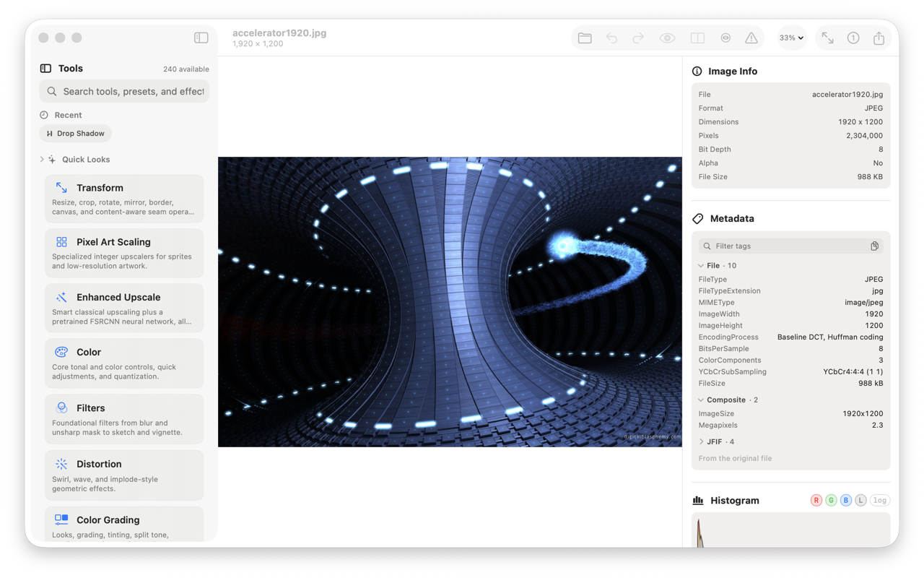Click the Image Info header icon
924x578 pixels.
(x=697, y=72)
